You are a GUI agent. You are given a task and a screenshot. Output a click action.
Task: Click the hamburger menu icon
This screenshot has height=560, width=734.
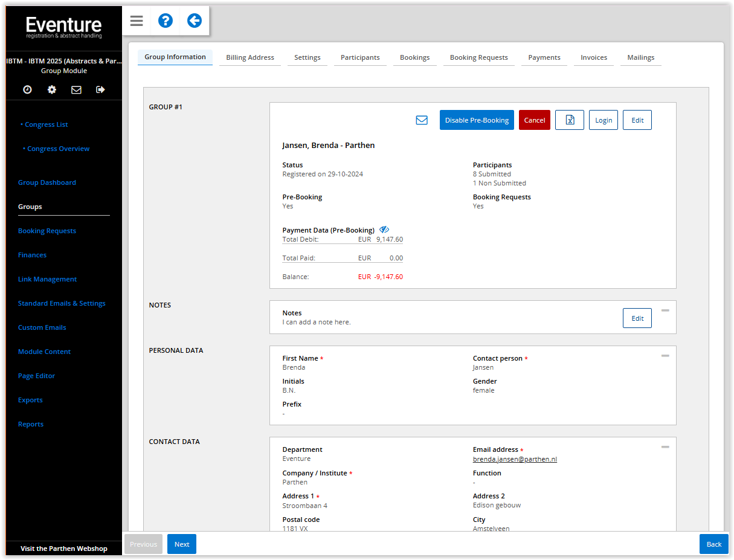(x=137, y=21)
